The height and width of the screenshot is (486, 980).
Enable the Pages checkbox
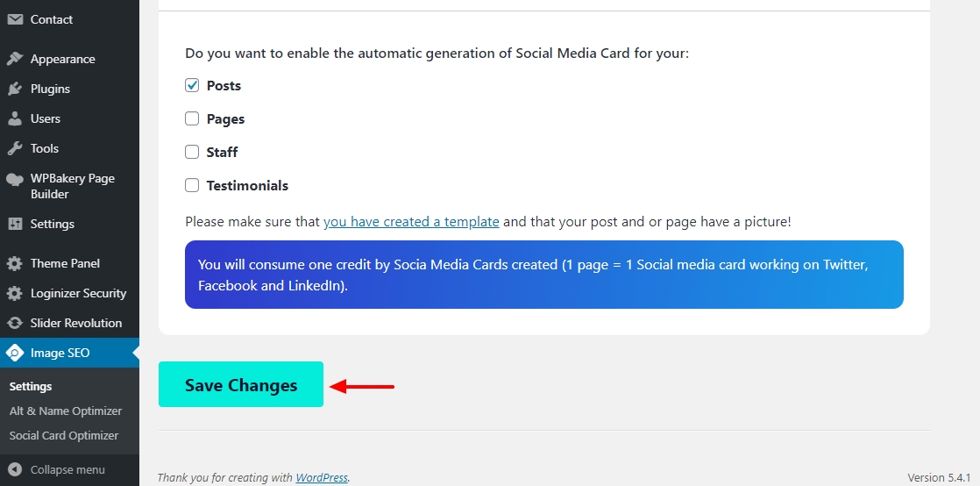[192, 118]
